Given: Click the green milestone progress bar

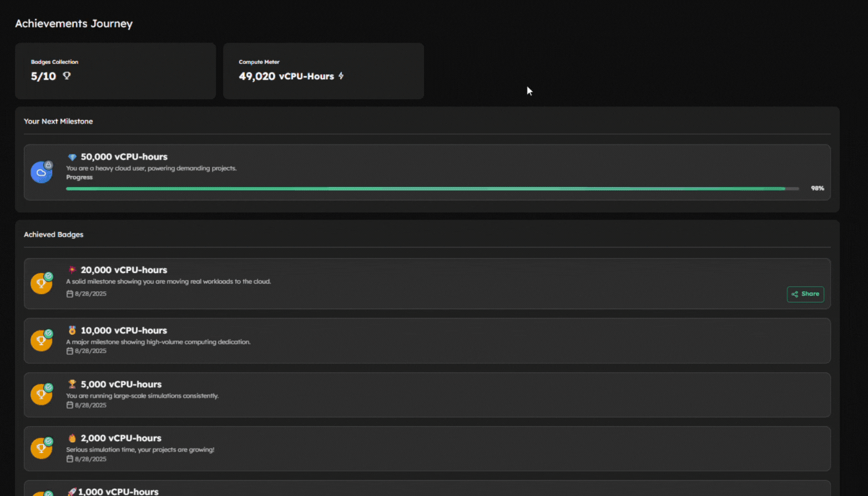Looking at the screenshot, I should 425,189.
